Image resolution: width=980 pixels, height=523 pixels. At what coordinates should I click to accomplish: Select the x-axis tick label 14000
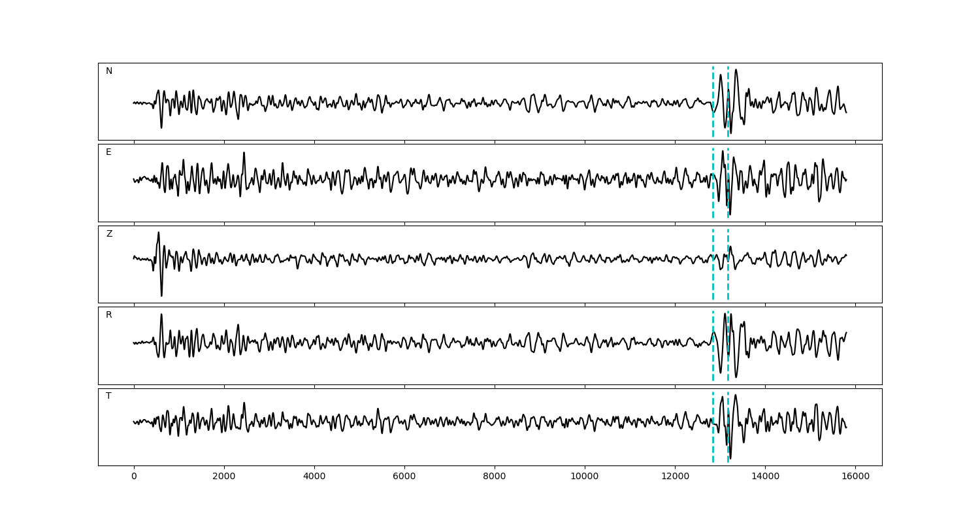tap(765, 477)
